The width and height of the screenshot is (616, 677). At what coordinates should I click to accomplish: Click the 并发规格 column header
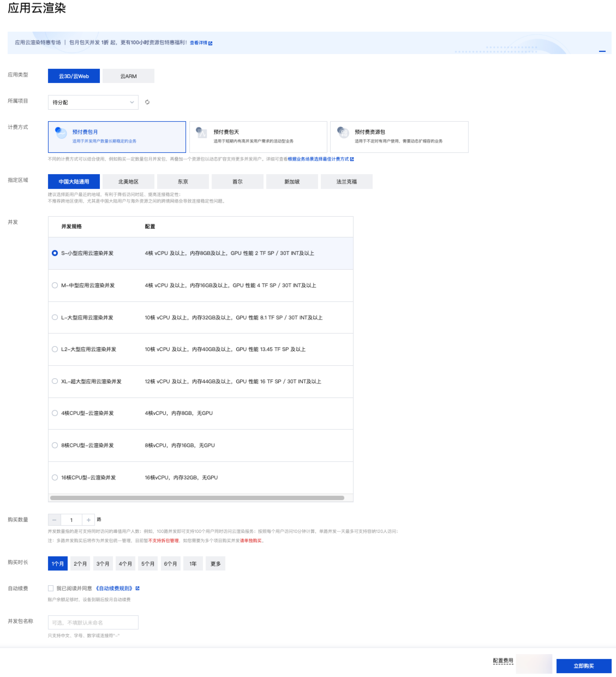point(71,227)
